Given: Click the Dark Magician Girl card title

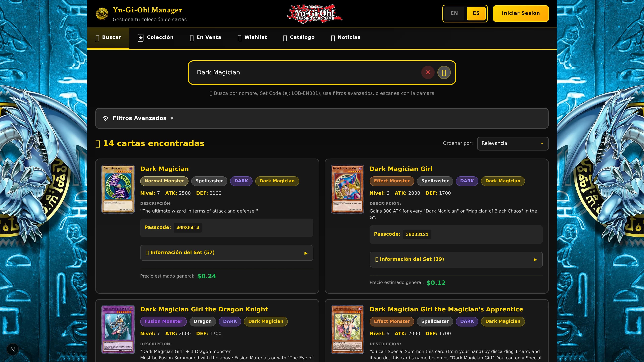Looking at the screenshot, I should point(401,169).
